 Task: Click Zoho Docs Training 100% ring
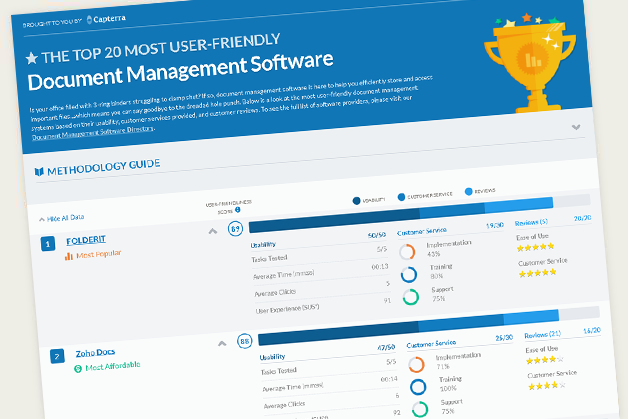(418, 387)
